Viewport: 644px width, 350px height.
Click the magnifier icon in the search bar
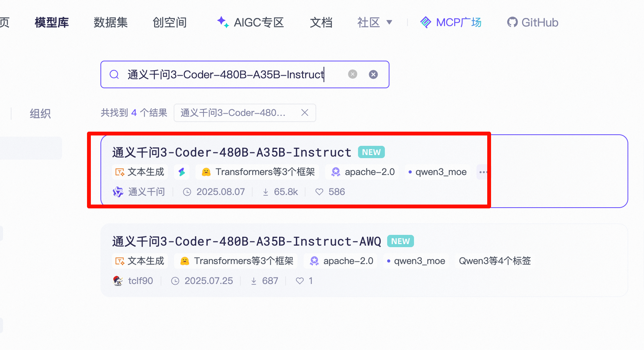coord(114,74)
